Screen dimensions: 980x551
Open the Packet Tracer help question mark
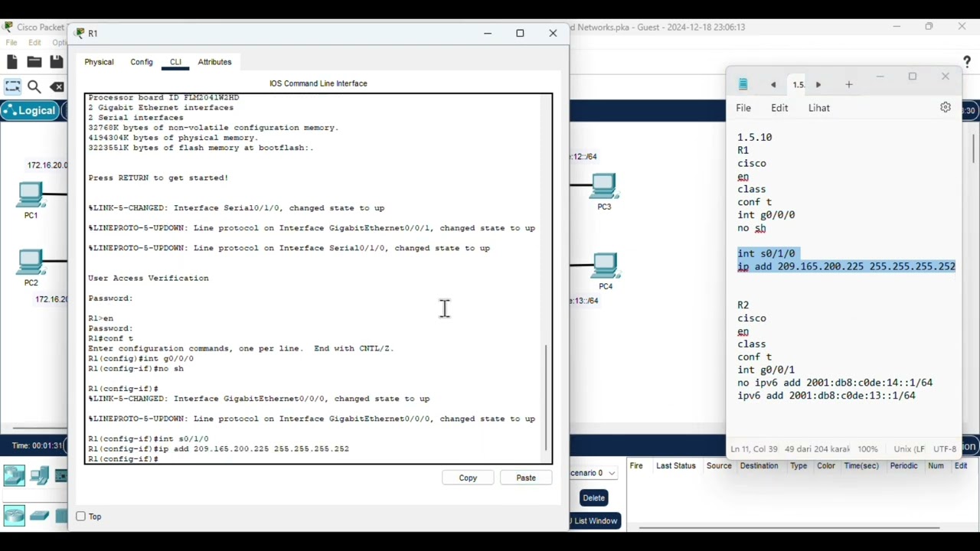tap(966, 62)
